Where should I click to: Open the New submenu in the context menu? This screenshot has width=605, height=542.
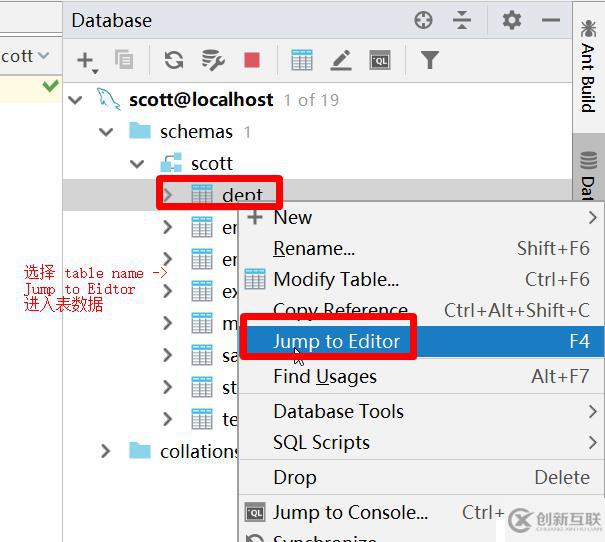(x=422, y=217)
